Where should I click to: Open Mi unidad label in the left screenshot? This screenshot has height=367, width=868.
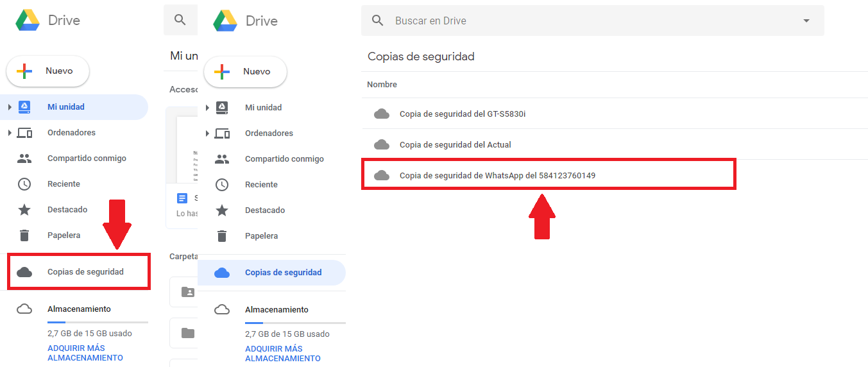[x=66, y=107]
